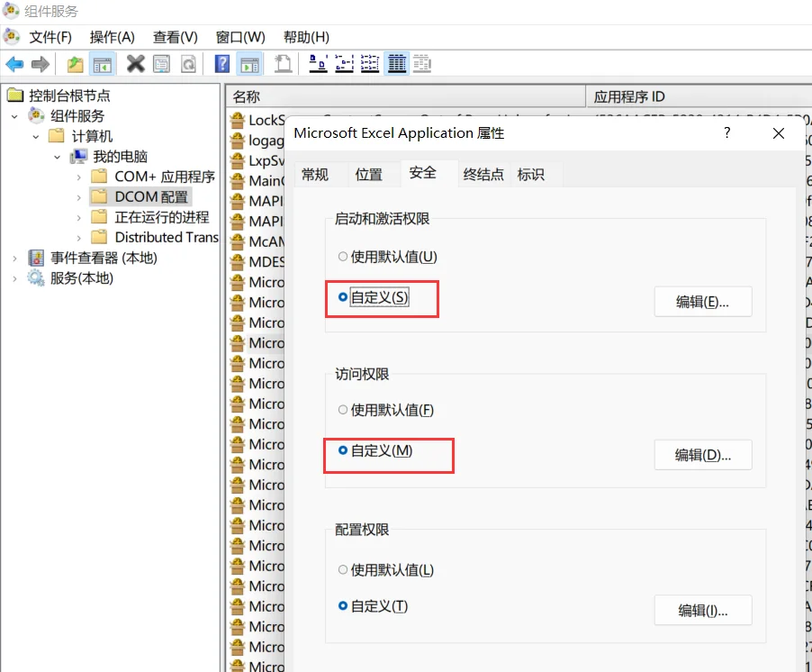Viewport: 812px width, 672px height.
Task: Switch to Large Icons view in toolbar
Action: tap(318, 64)
